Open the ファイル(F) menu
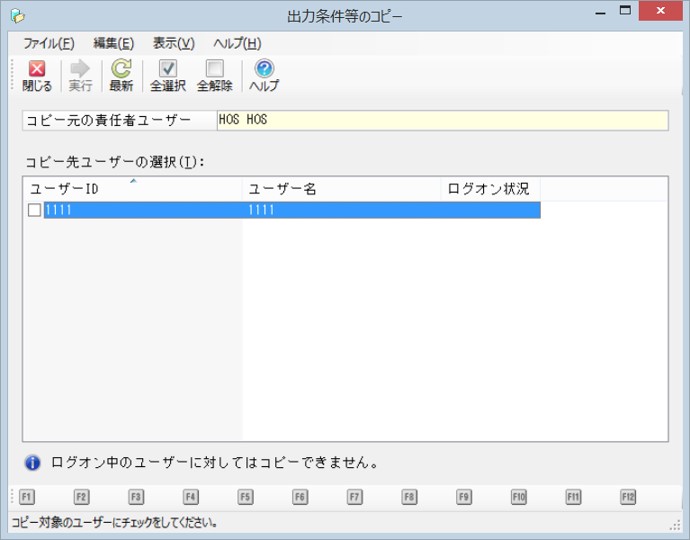The image size is (690, 540). [49, 44]
